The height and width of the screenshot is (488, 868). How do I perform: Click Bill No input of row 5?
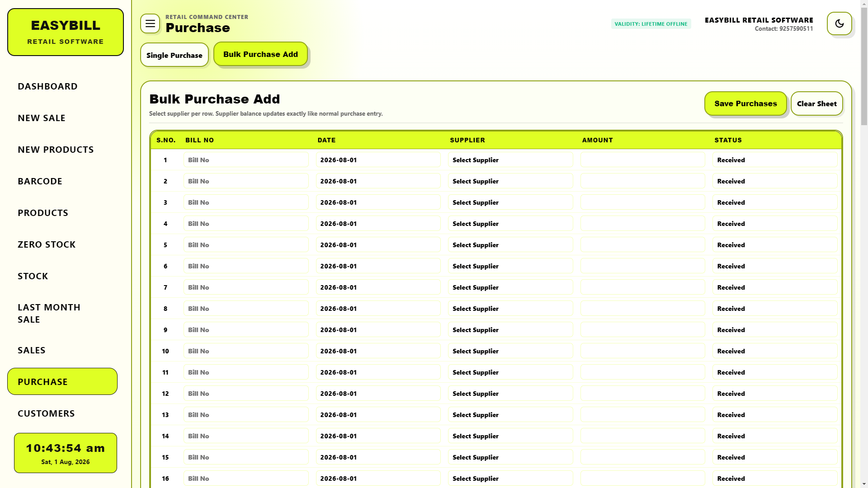point(246,245)
